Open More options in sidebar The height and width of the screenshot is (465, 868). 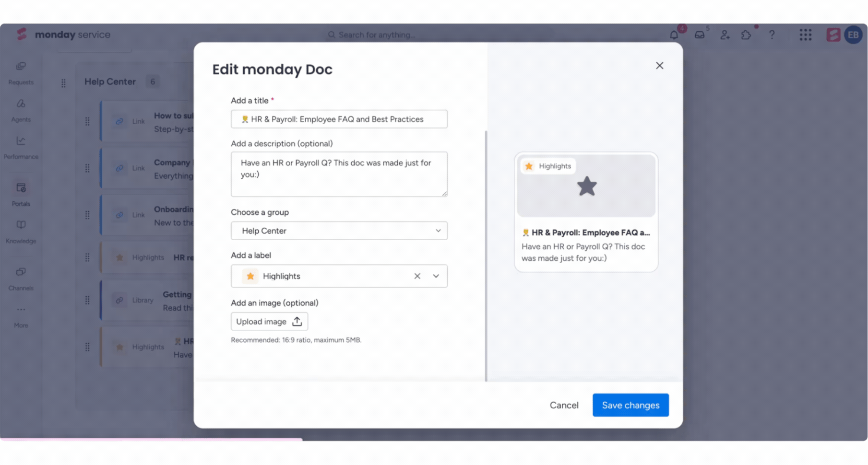pyautogui.click(x=21, y=317)
